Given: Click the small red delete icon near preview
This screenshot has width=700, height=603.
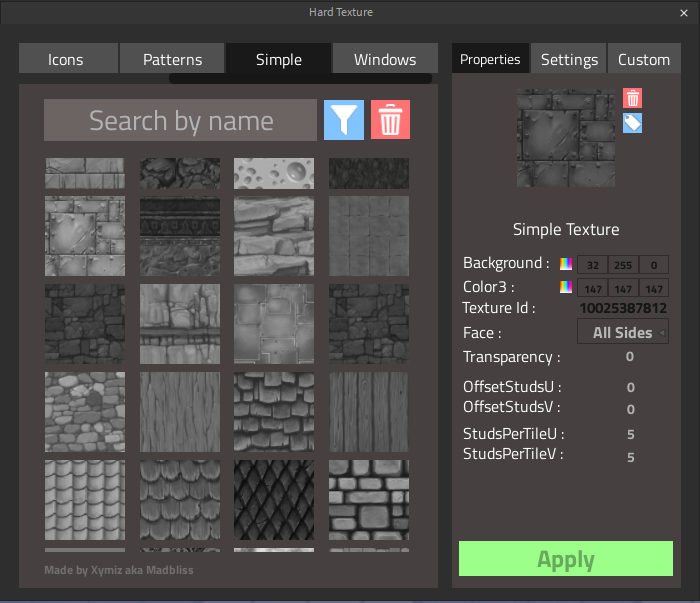Looking at the screenshot, I should coord(632,98).
